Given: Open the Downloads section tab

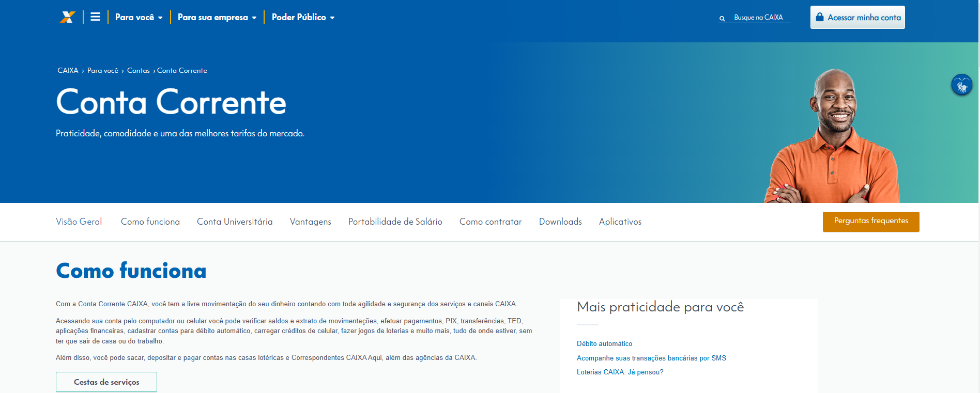Looking at the screenshot, I should [x=560, y=222].
